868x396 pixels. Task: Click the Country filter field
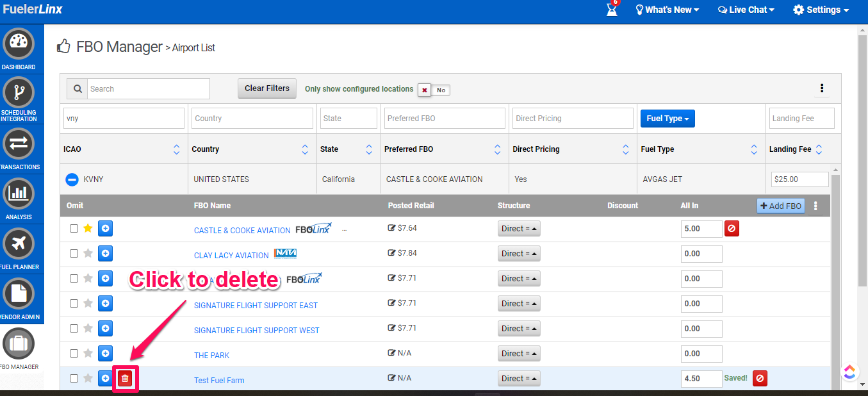(252, 118)
